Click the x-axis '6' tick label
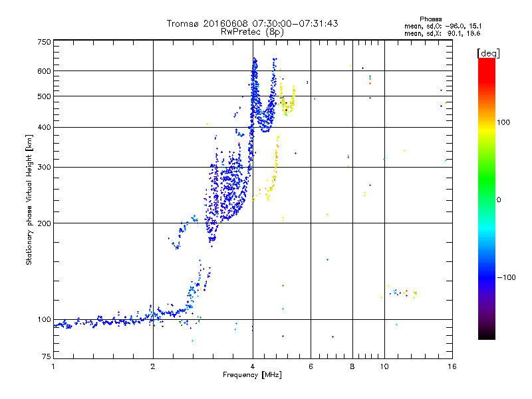Image resolution: width=532 pixels, height=399 pixels. (x=311, y=366)
